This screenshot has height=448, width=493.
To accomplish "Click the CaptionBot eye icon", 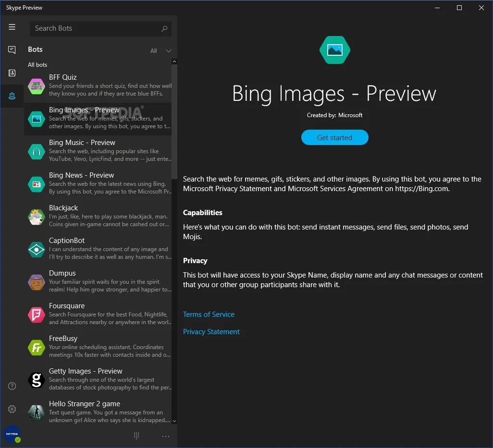I will click(x=37, y=250).
